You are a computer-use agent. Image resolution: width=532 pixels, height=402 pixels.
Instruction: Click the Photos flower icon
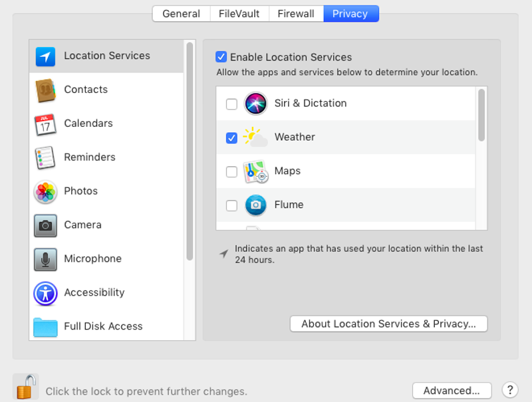(x=45, y=191)
